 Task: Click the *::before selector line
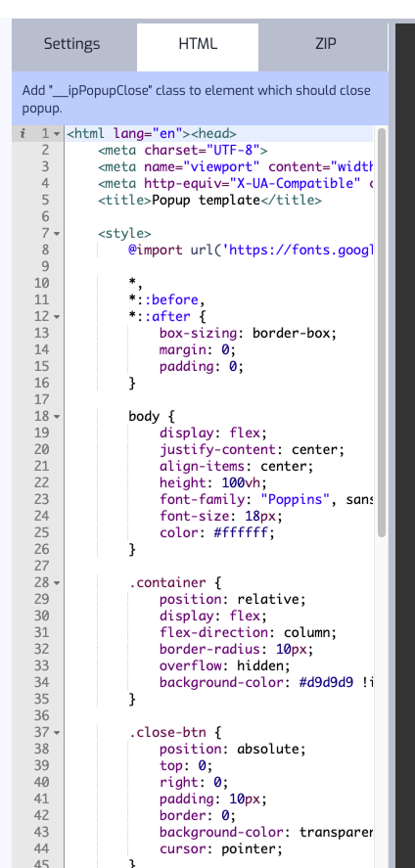(167, 299)
